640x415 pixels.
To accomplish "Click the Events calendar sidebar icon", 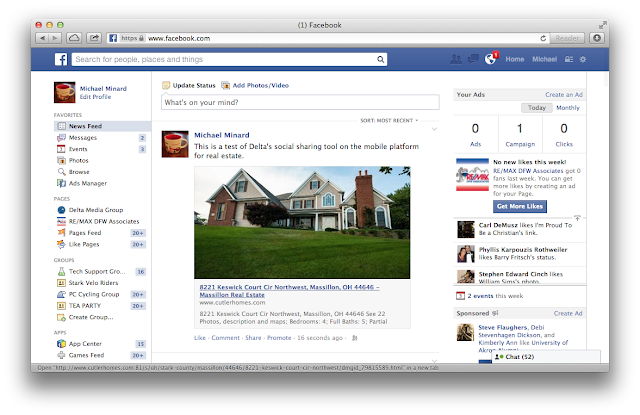I will (61, 149).
